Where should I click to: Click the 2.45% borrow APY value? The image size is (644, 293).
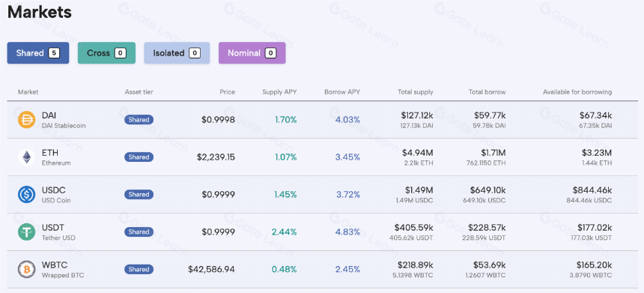click(x=348, y=269)
